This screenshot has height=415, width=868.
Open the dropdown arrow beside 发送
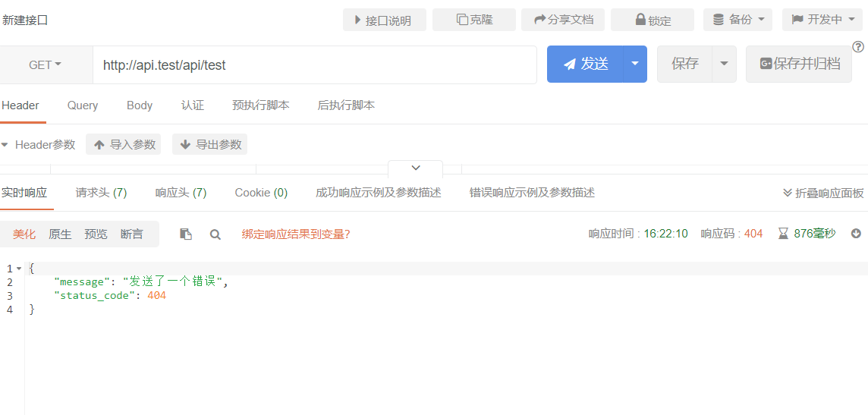point(636,64)
